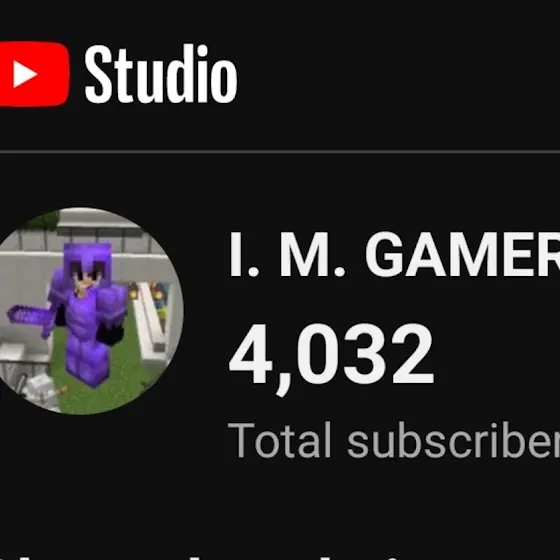Screen dimensions: 560x560
Task: Select the I. M. GAMER channel name
Action: click(394, 254)
